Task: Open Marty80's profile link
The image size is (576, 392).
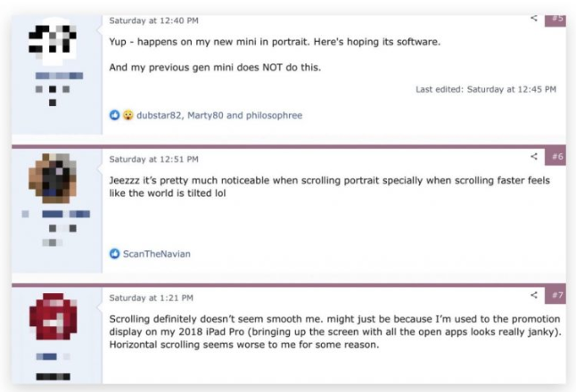Action: [205, 115]
